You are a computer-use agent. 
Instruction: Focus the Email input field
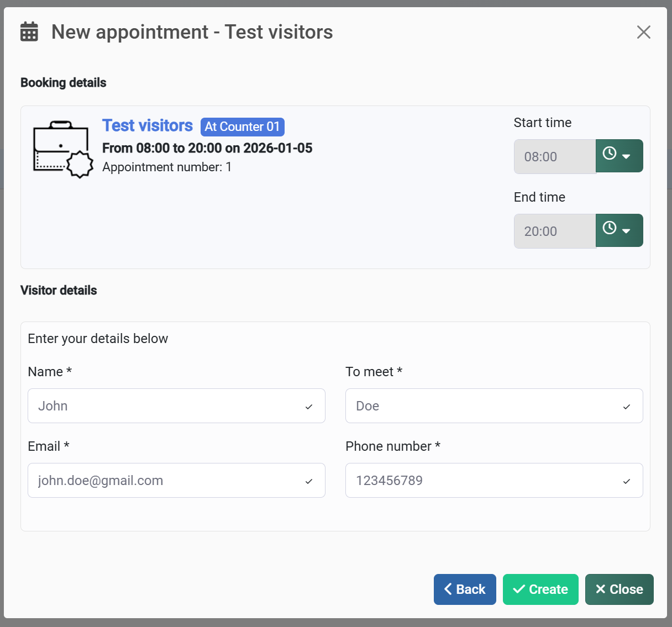(166, 481)
